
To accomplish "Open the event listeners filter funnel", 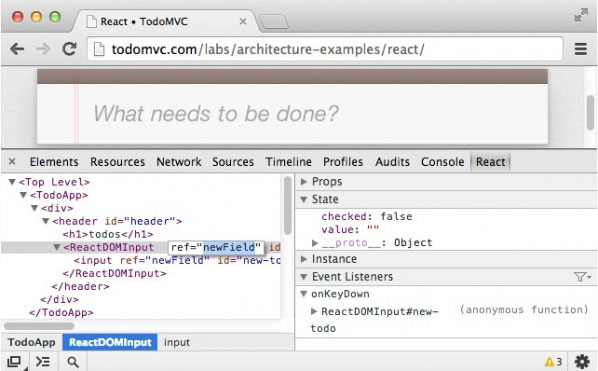I will [x=582, y=276].
